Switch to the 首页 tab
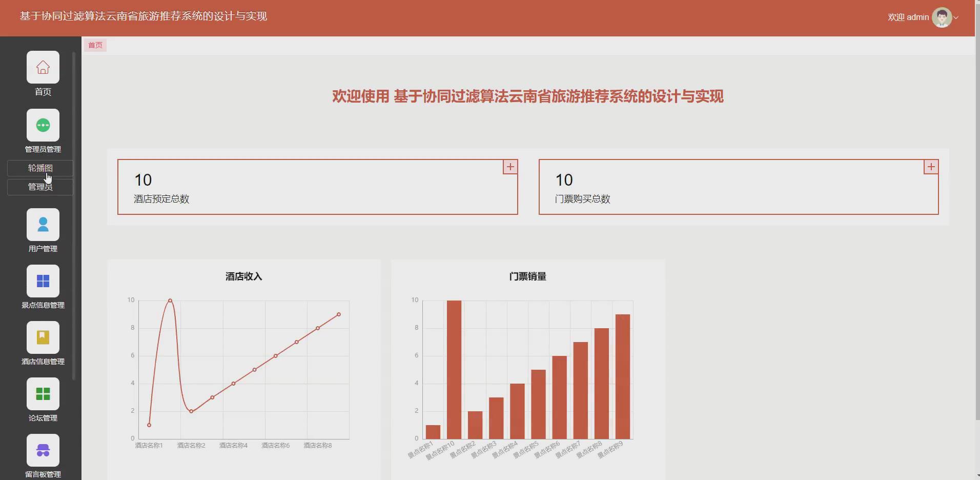The image size is (980, 480). 95,45
